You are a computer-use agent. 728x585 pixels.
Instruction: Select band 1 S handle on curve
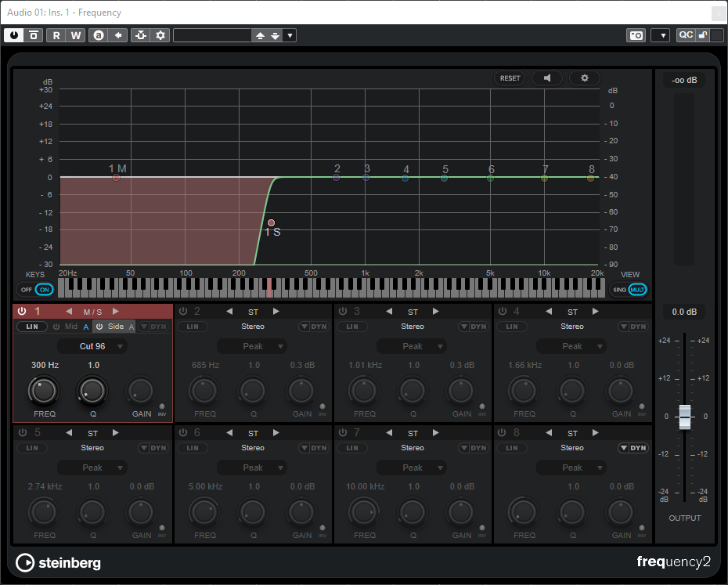click(271, 223)
